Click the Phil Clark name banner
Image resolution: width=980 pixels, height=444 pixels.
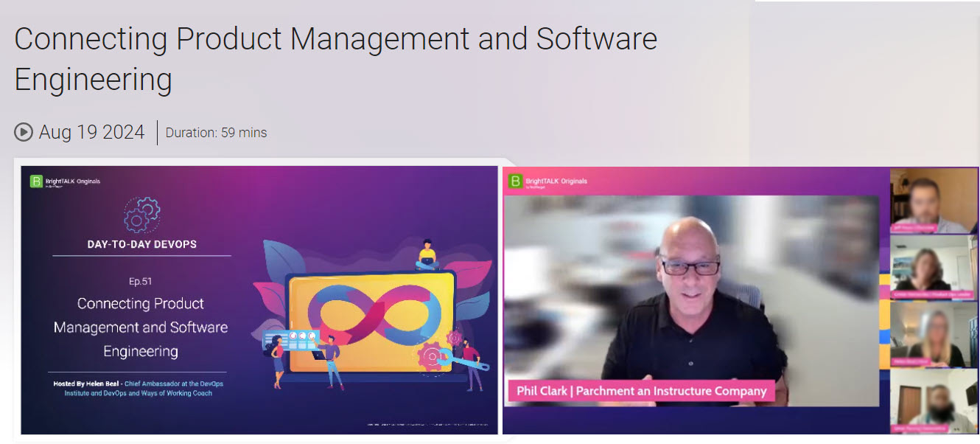[x=643, y=391]
